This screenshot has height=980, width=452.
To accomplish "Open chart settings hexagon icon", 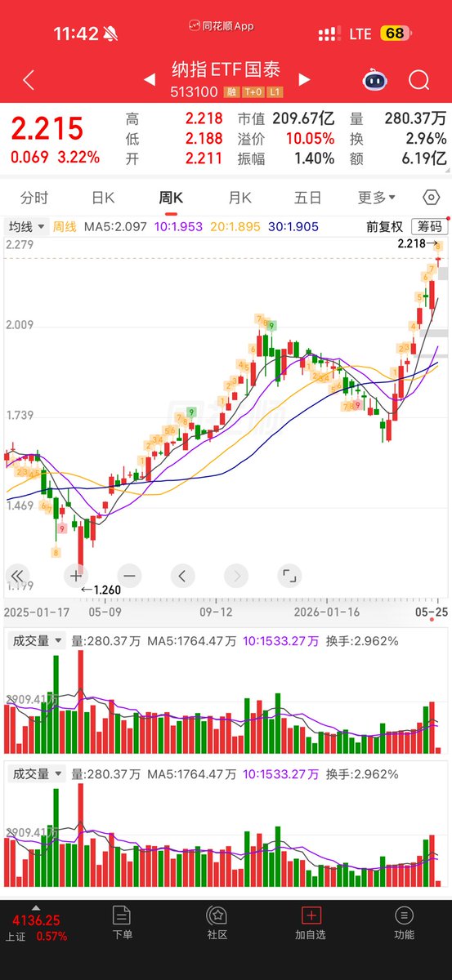I will pyautogui.click(x=431, y=198).
